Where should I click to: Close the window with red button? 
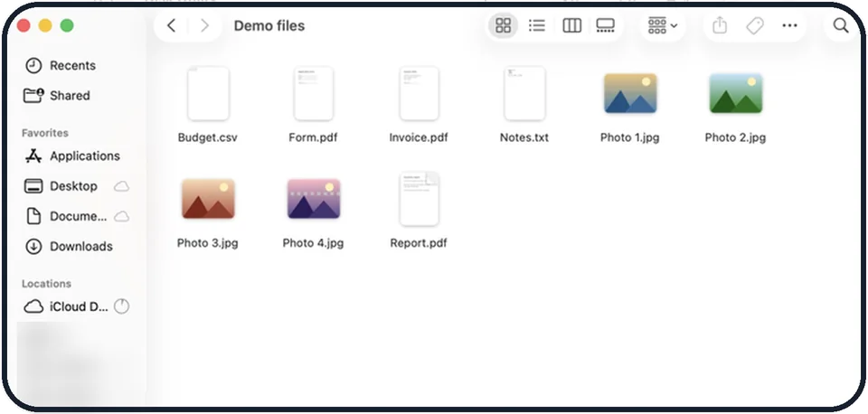(24, 25)
